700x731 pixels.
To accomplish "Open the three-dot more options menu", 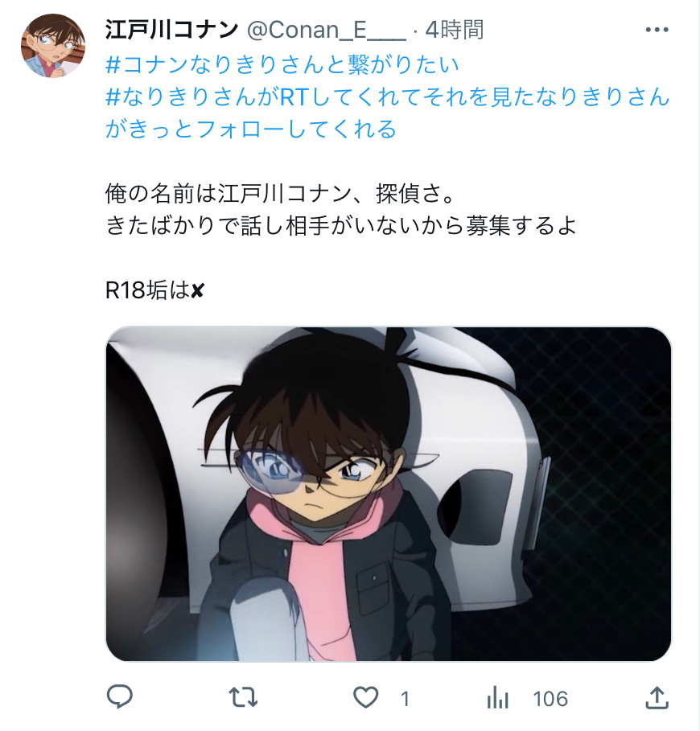I will click(657, 30).
